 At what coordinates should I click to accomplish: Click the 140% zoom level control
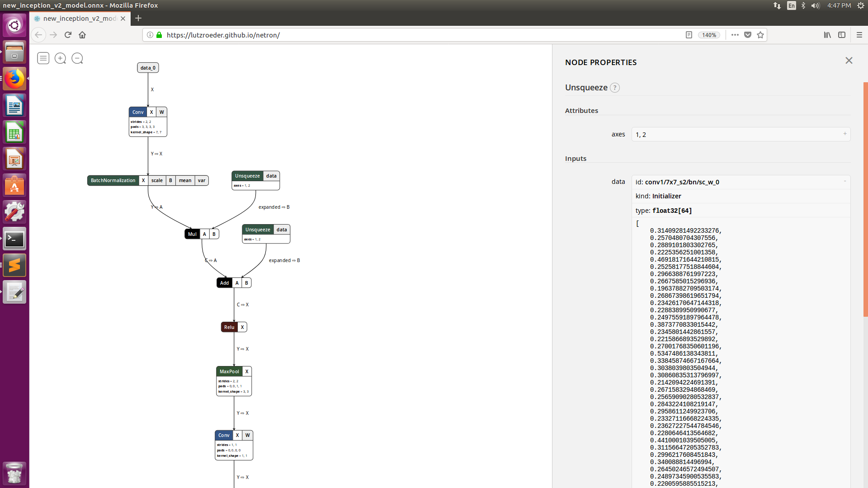click(708, 35)
